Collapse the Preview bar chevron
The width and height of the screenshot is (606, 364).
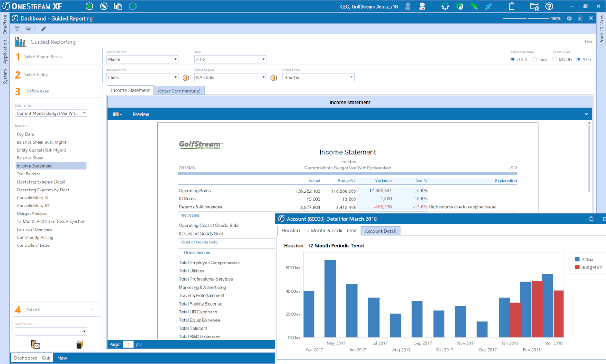point(586,114)
